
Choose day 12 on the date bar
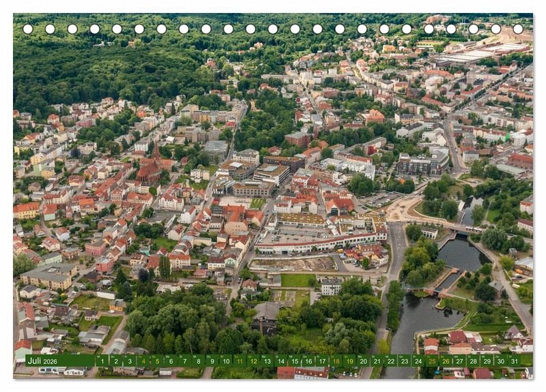click(253, 361)
